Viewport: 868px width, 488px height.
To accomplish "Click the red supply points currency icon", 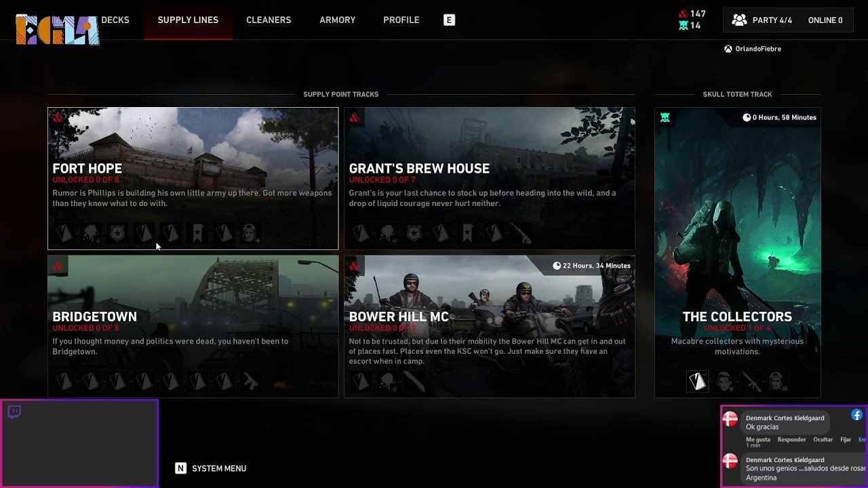I will (x=683, y=14).
